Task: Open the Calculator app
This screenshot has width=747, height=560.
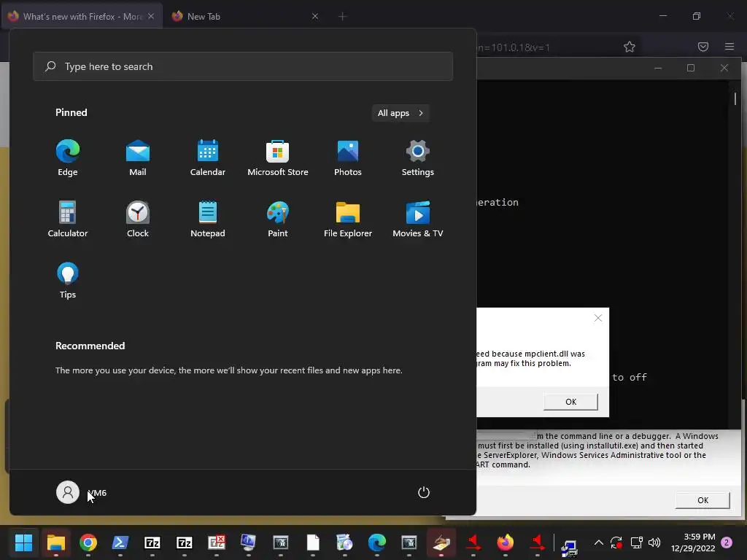Action: (x=68, y=219)
